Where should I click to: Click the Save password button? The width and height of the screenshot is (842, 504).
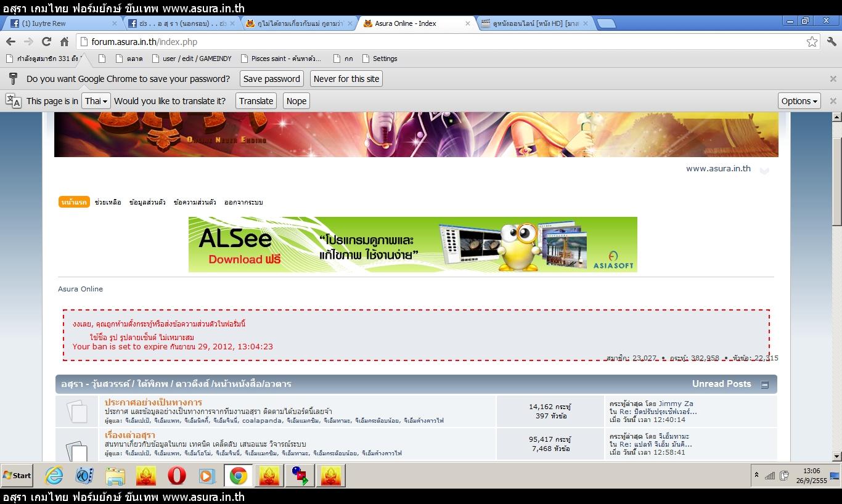point(271,79)
